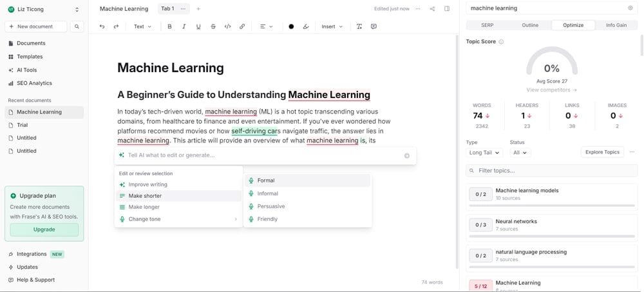Open the Text style dropdown

coord(142,26)
